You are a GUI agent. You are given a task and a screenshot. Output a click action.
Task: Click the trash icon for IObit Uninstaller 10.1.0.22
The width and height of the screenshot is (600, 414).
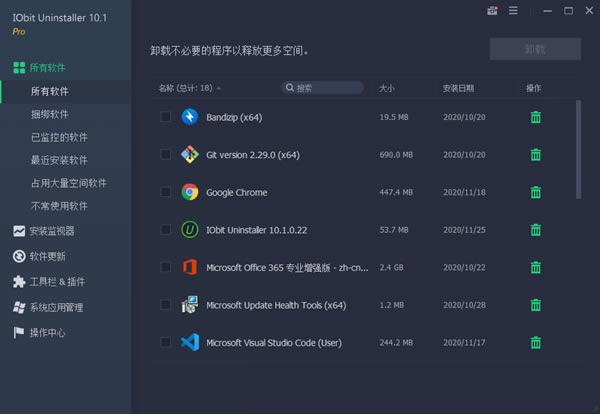(x=536, y=230)
